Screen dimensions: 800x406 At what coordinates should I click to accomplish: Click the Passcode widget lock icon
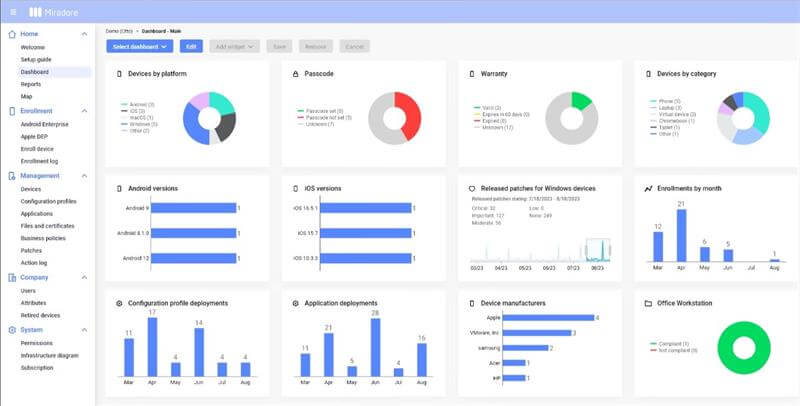point(295,74)
